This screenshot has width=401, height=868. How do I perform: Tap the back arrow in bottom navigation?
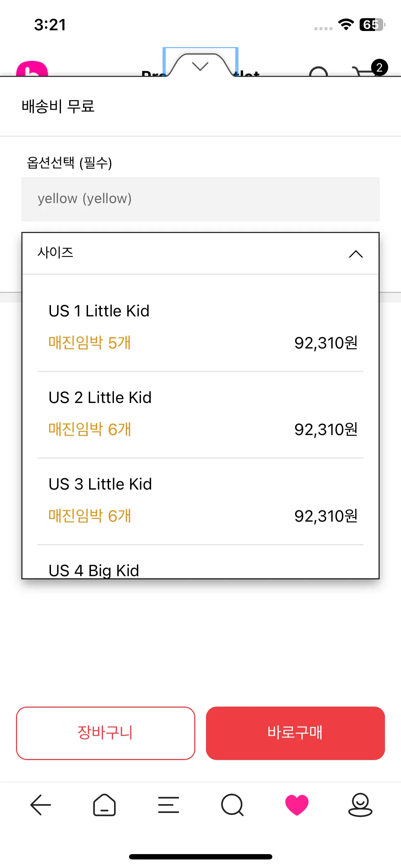[x=41, y=805]
